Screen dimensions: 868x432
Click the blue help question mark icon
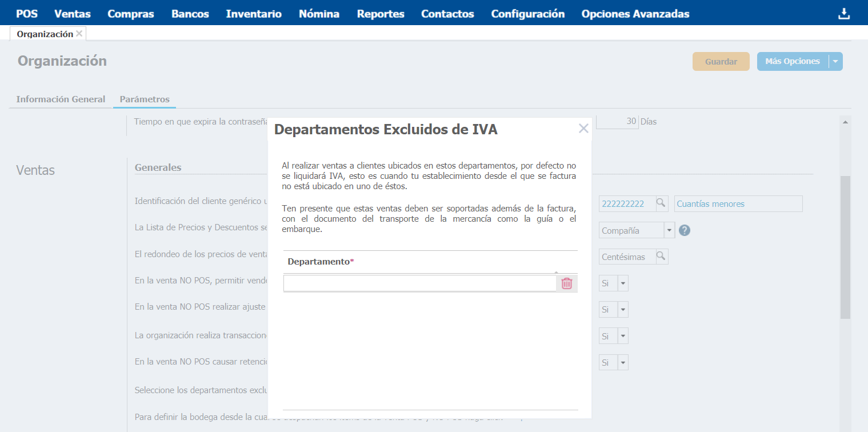(x=684, y=230)
